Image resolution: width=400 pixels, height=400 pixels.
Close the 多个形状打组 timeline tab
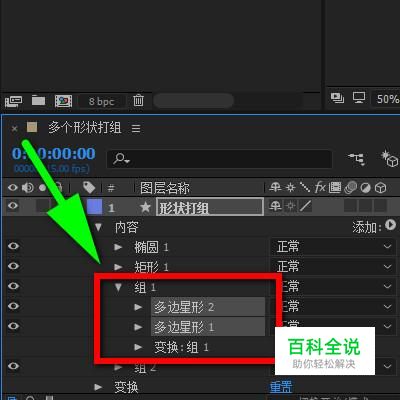point(14,128)
